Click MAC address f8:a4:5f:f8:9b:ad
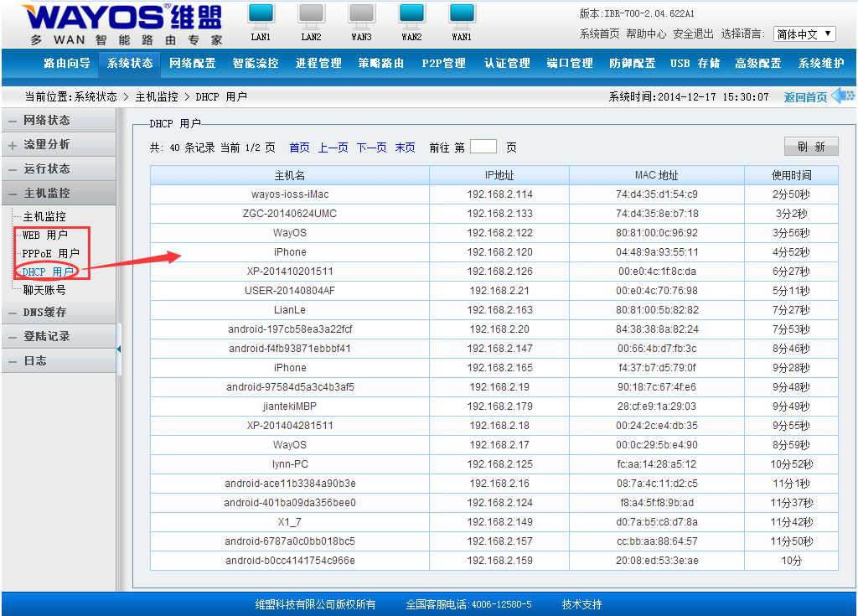 pyautogui.click(x=657, y=503)
